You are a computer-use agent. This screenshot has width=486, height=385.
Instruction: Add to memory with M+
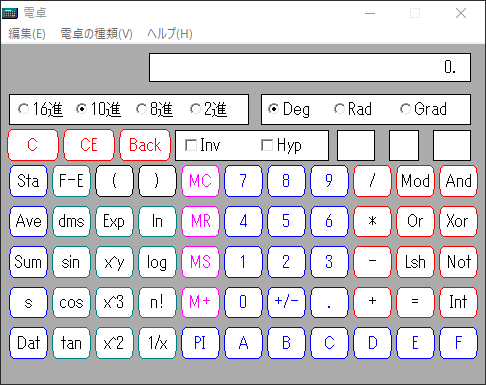tap(200, 302)
